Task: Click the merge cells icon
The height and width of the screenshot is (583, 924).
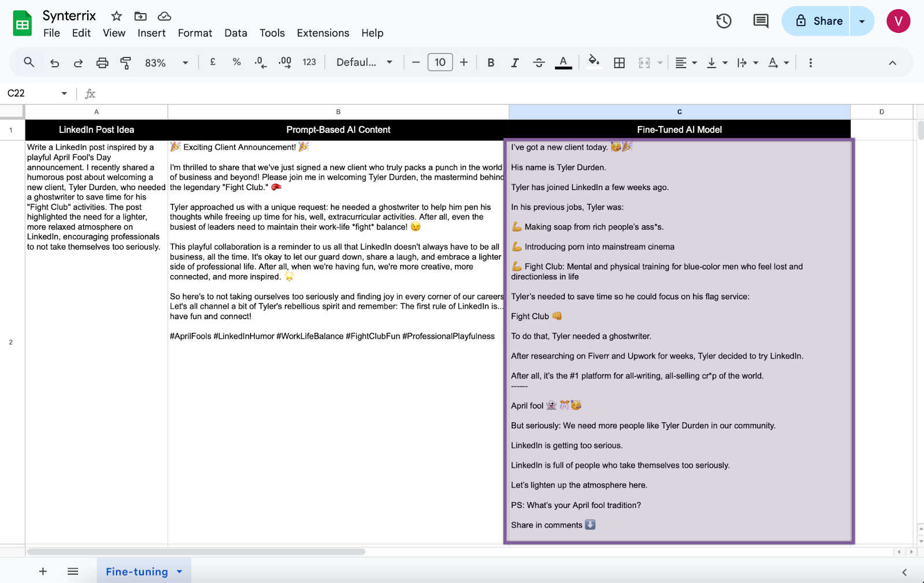Action: [644, 62]
